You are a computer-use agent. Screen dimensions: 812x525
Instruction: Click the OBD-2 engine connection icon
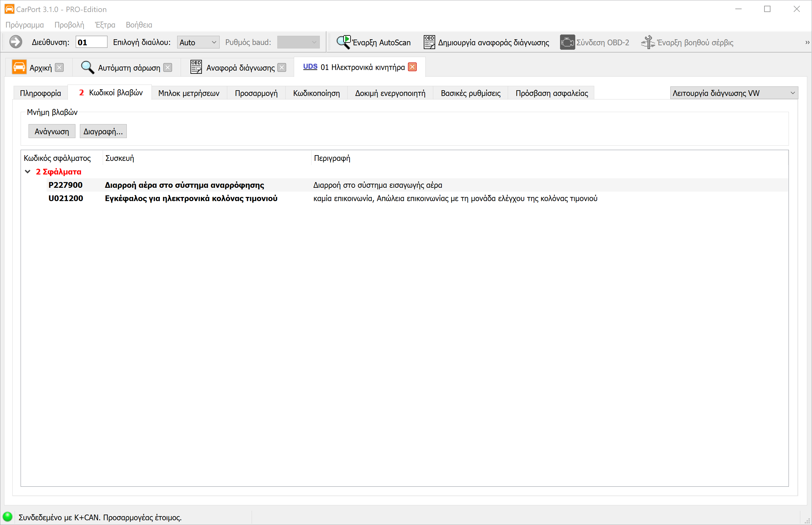coord(567,42)
